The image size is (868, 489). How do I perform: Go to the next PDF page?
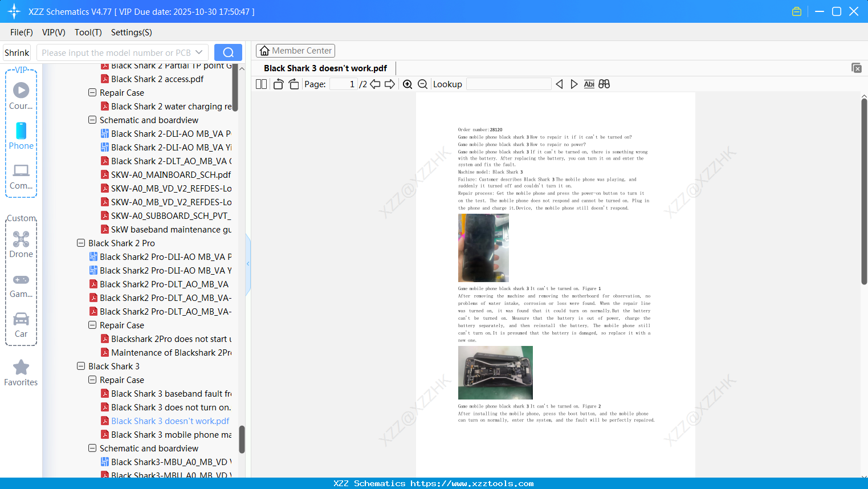[x=390, y=84]
